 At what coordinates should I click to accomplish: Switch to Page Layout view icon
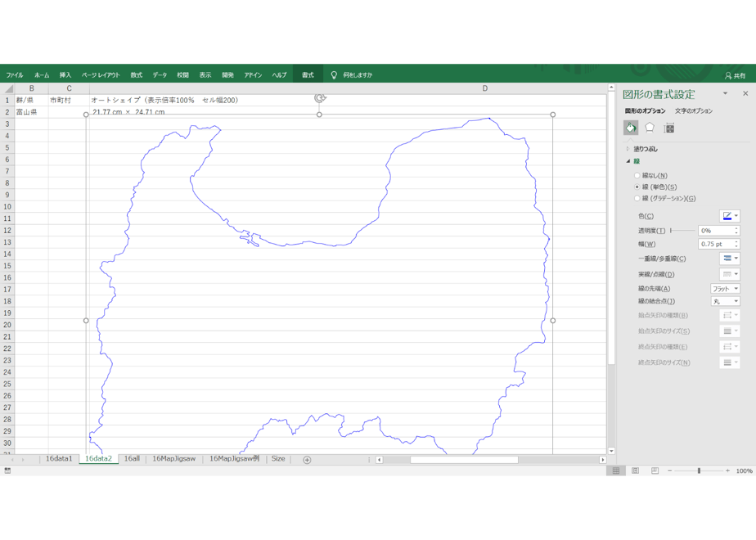(x=636, y=470)
